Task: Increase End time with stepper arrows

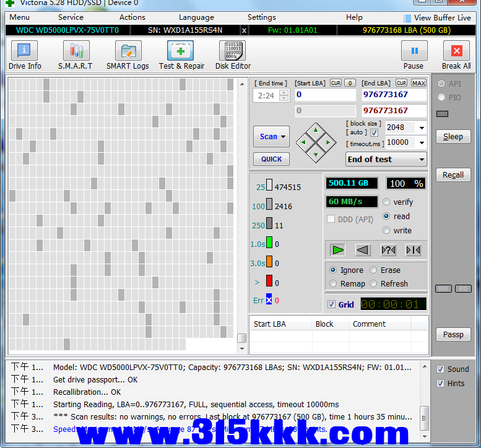Action: point(284,93)
